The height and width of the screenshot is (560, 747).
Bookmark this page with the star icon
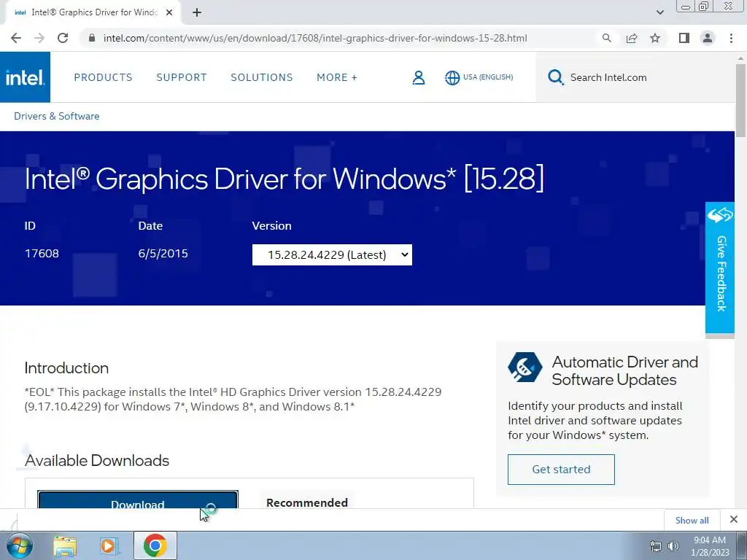point(655,38)
